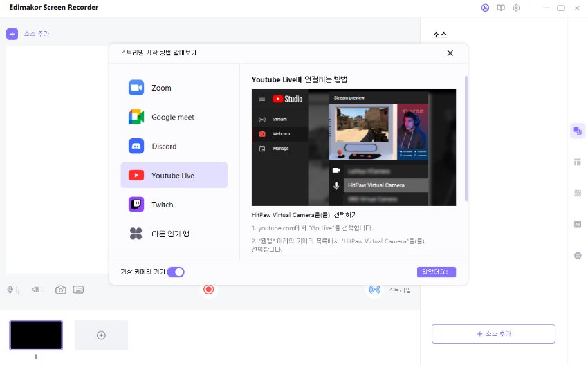Click the youtube.com Go Live step one text
This screenshot has height=365, width=588.
(x=313, y=228)
